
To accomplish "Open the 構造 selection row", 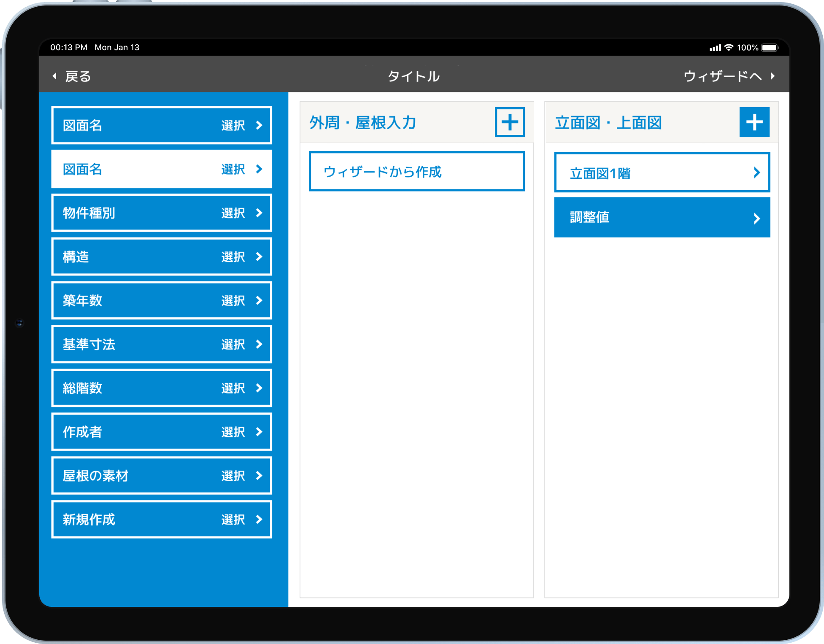I will coord(162,257).
